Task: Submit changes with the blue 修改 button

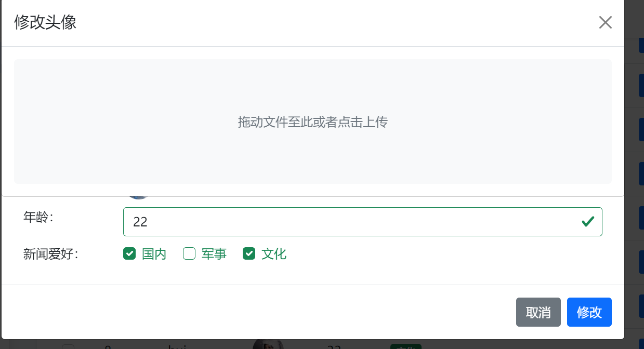Action: tap(589, 312)
